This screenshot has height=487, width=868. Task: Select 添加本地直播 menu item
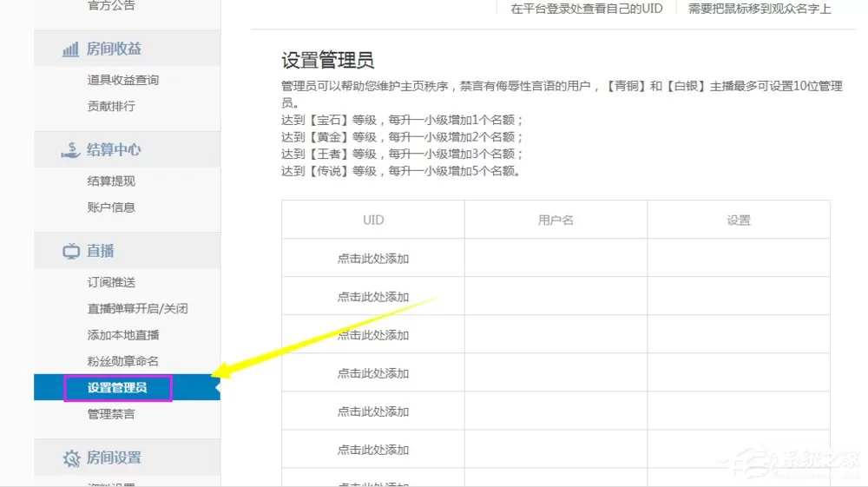point(123,335)
